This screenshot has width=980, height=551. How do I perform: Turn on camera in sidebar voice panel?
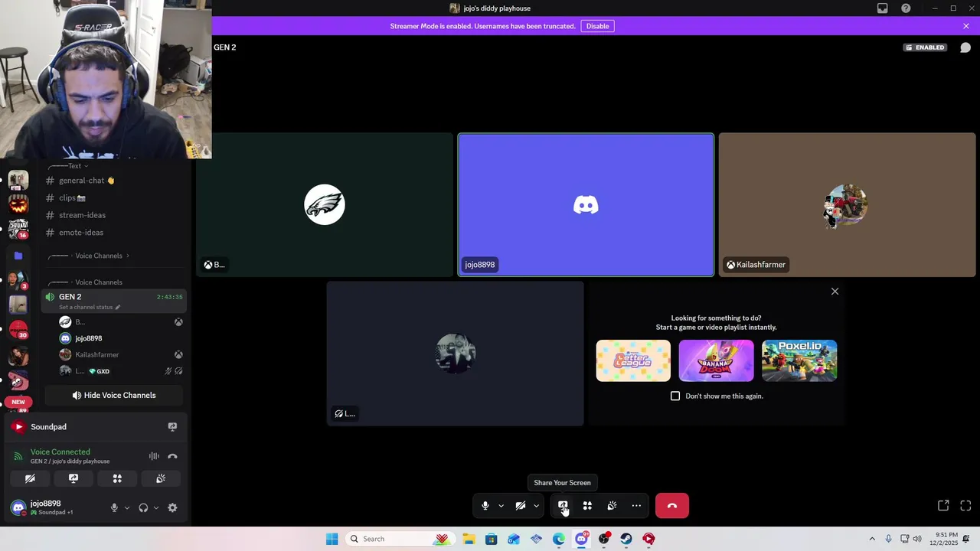(30, 479)
